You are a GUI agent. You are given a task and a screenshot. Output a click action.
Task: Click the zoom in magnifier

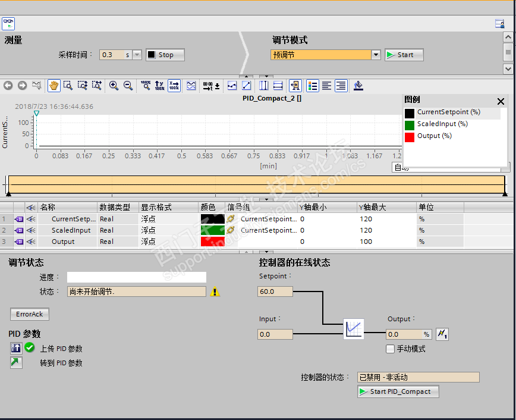pos(114,86)
